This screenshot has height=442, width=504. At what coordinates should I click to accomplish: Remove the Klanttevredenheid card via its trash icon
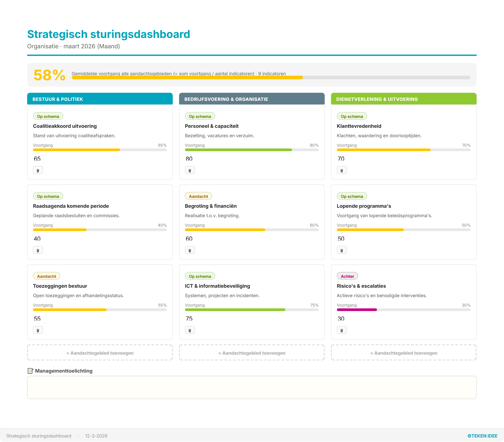[342, 170]
